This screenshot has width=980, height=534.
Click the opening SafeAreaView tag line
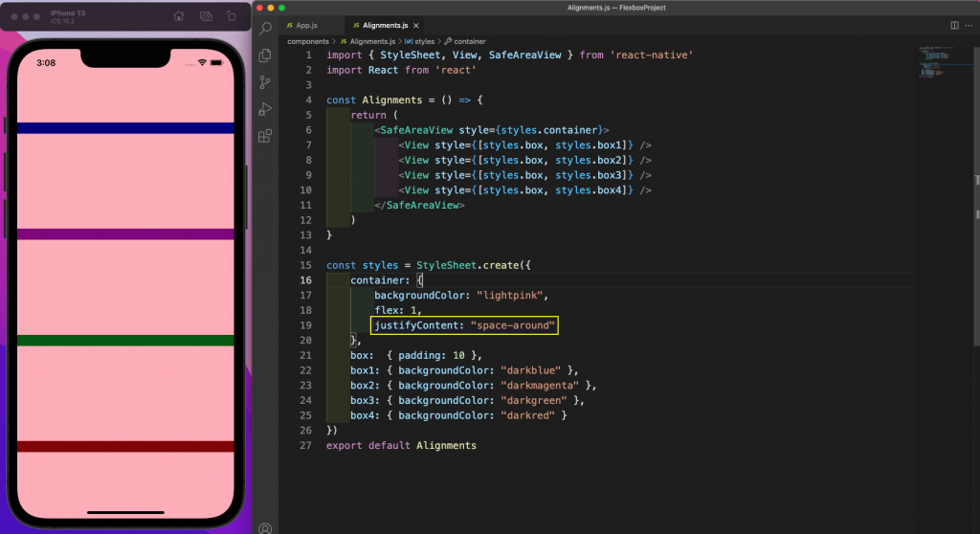tap(492, 130)
